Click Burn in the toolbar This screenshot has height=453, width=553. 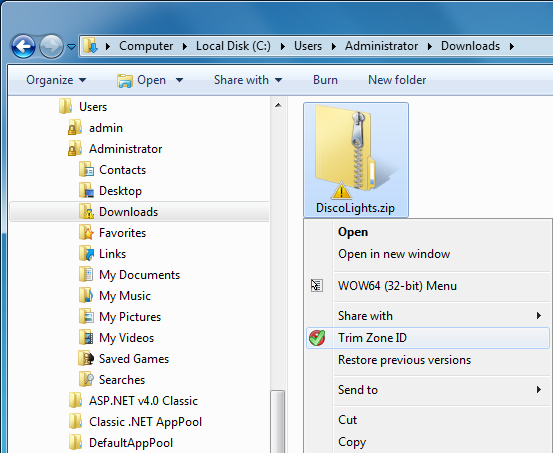(325, 80)
